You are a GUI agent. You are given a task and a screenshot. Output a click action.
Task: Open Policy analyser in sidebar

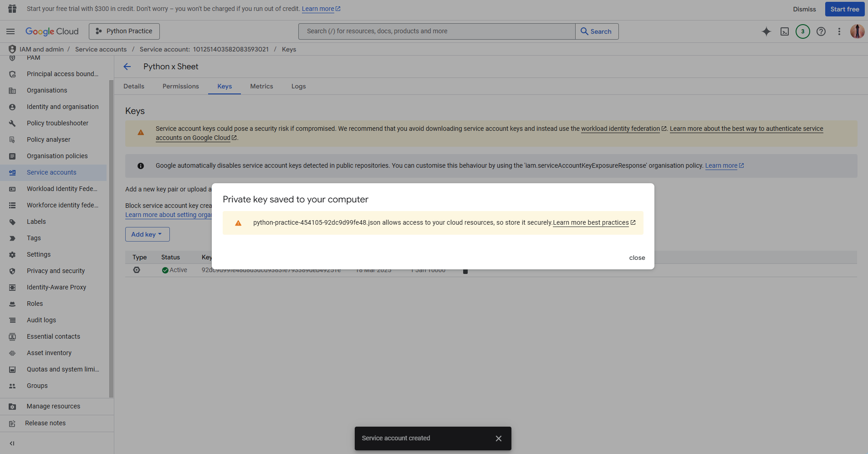(x=53, y=139)
